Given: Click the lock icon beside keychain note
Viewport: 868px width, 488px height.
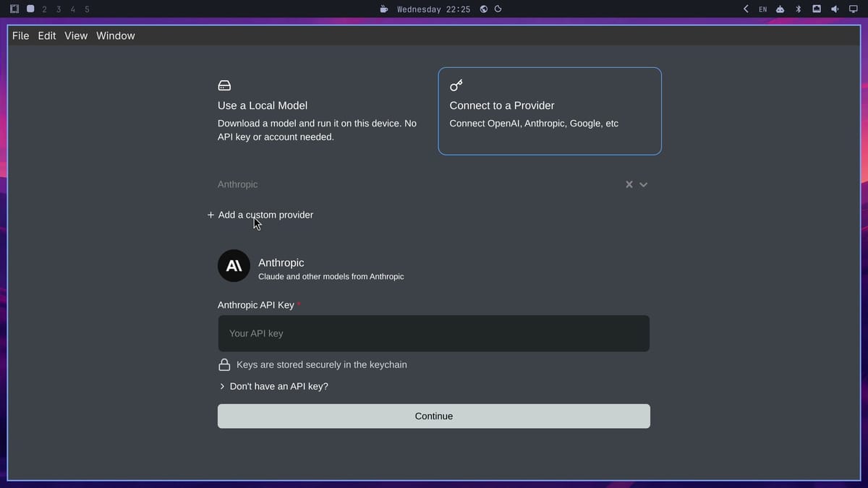Looking at the screenshot, I should [x=224, y=364].
